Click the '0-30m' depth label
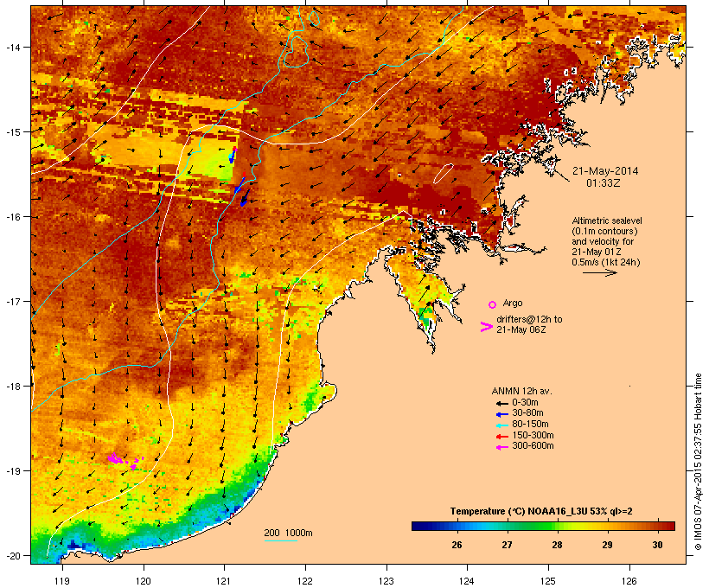Viewport: 709px width, 588px height. 525,403
